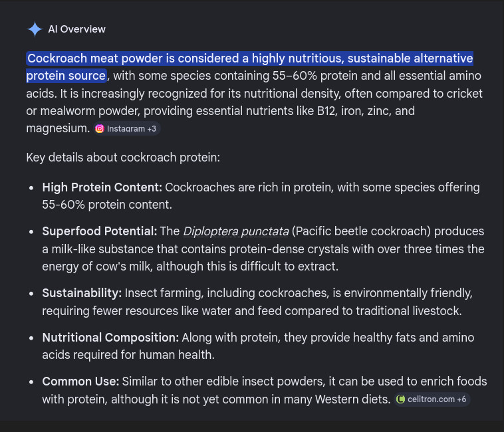Open the Instagram +3 sources chip
504x432 pixels.
(x=127, y=129)
